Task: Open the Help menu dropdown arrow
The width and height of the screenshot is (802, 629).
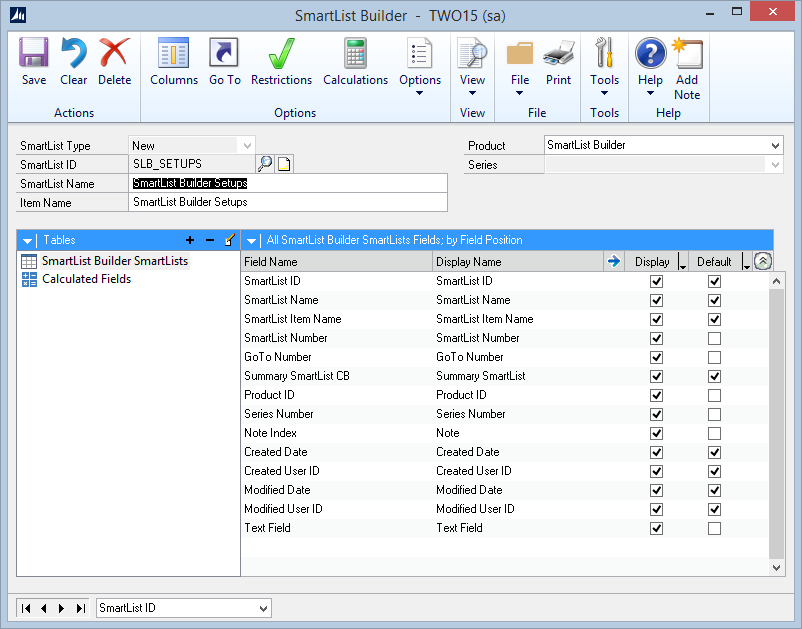Action: pos(650,93)
